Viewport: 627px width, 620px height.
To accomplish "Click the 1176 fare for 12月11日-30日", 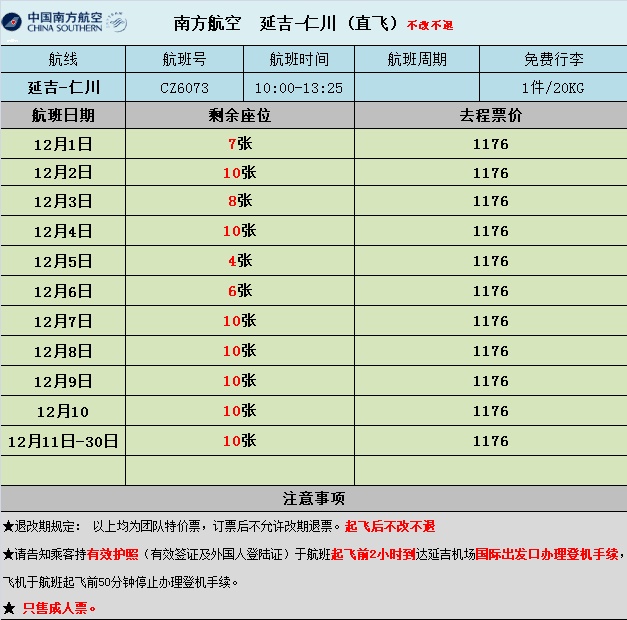I will [491, 441].
